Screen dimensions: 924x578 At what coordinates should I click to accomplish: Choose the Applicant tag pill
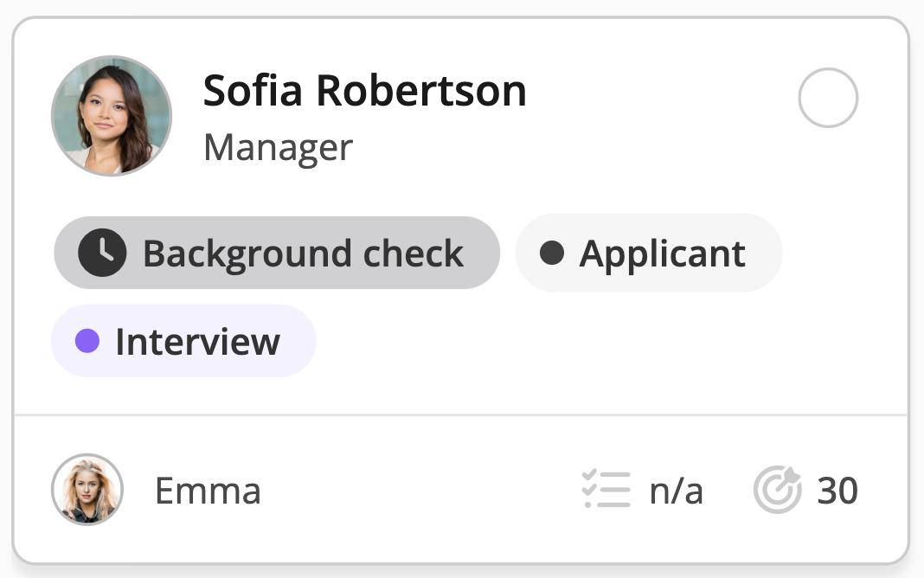[x=649, y=254]
